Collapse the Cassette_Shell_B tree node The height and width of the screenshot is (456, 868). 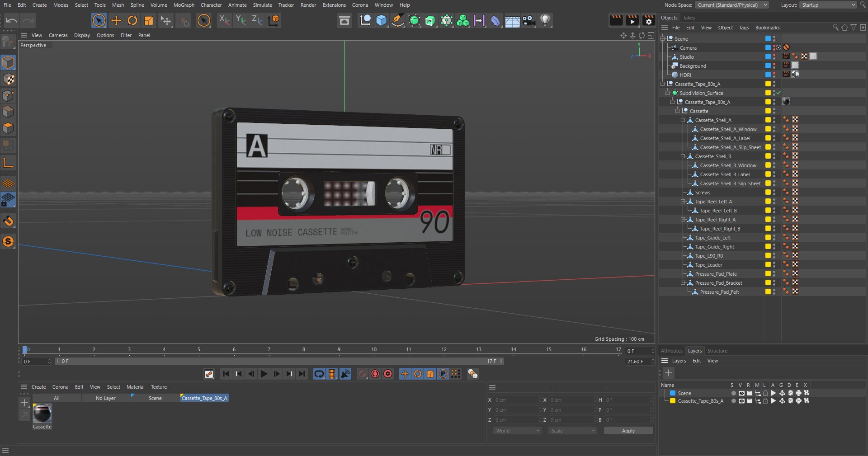pos(683,156)
